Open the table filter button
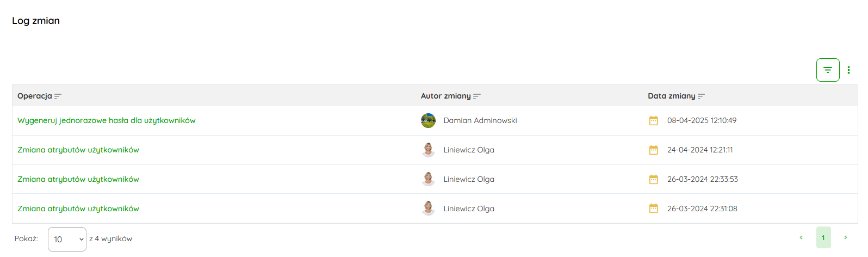868x257 pixels. (x=827, y=70)
